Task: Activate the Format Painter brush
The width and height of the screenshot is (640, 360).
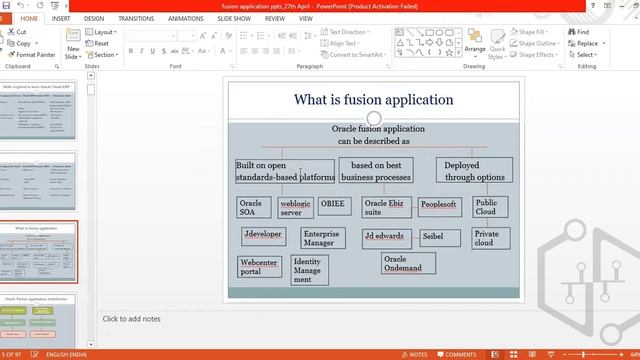Action: [x=11, y=54]
